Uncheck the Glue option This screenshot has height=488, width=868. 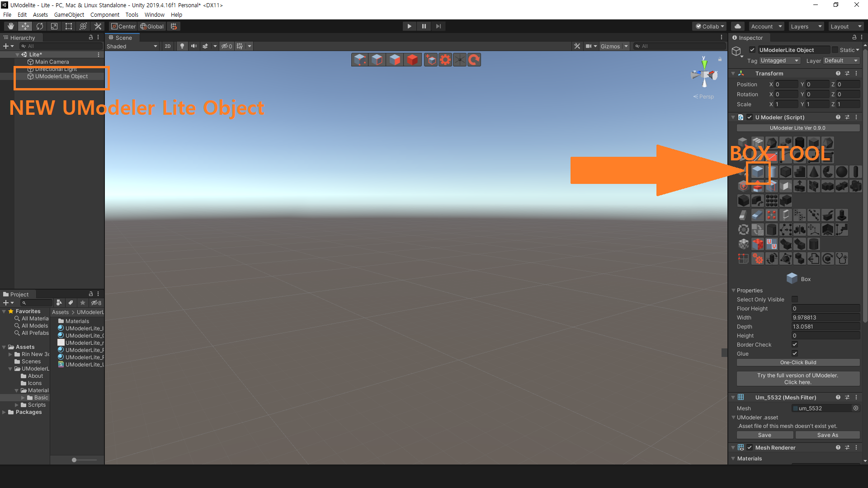[795, 353]
